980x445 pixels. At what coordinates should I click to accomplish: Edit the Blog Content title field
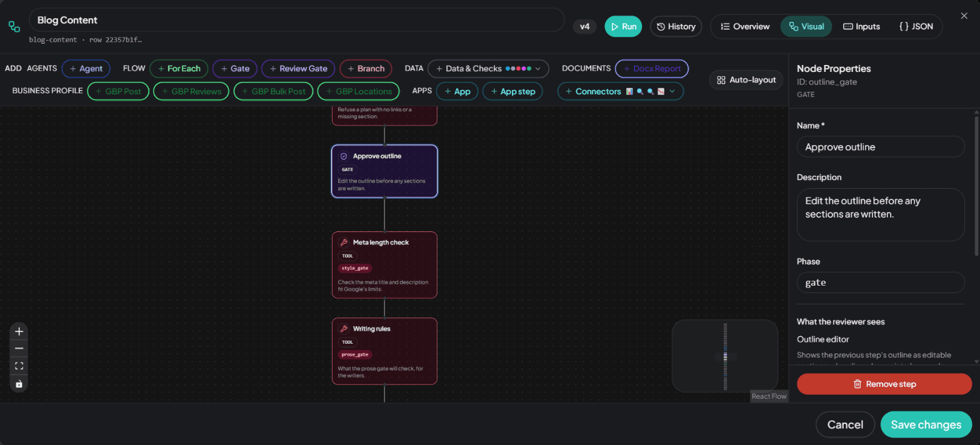296,20
